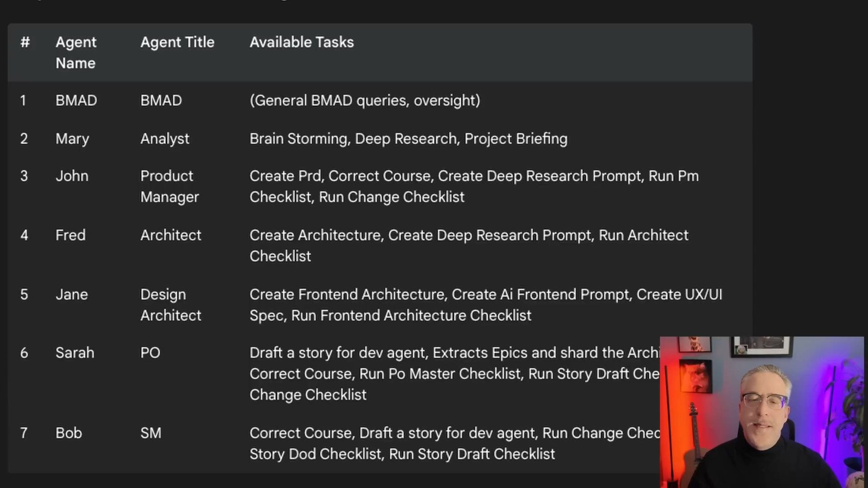
Task: Select the Sarah agent name cell
Action: [x=75, y=352]
